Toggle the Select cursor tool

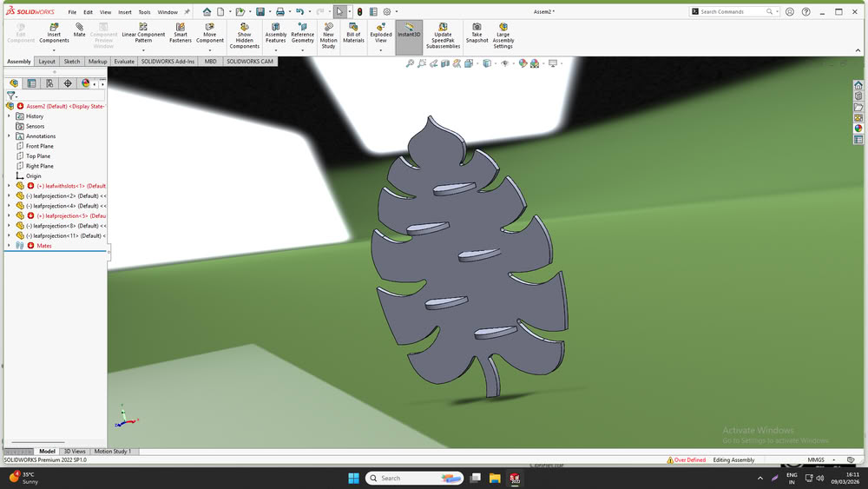[x=339, y=11]
